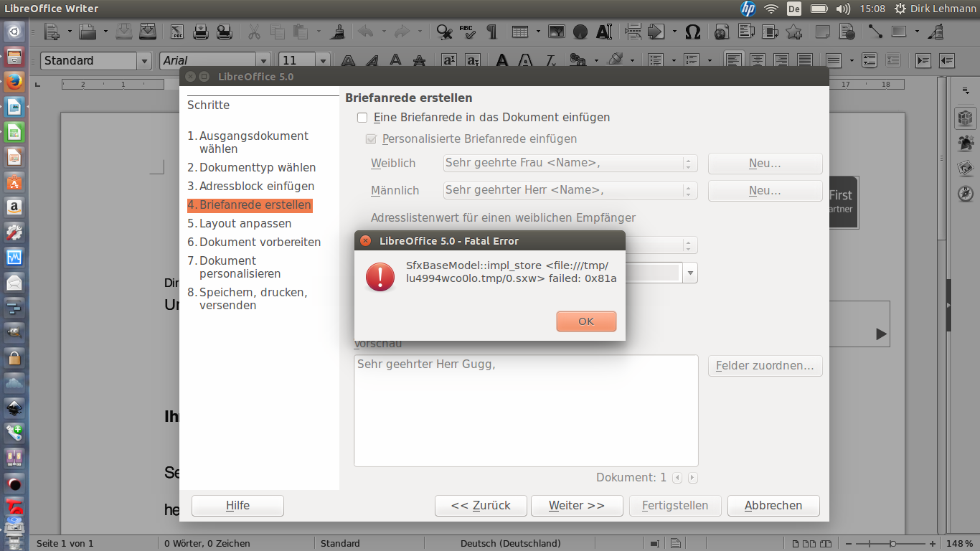
Task: Open the Arial font name dropdown
Action: tap(263, 61)
